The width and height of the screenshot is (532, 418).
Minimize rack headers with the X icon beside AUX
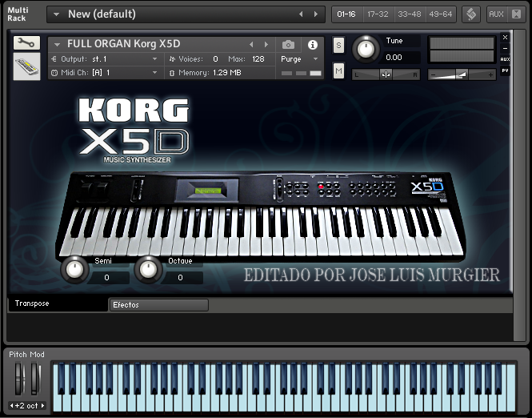coord(516,14)
